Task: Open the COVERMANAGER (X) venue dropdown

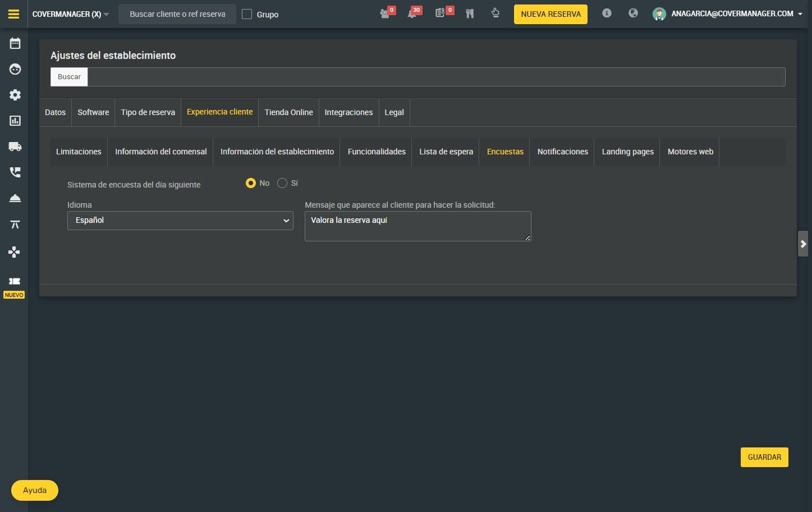Action: click(x=71, y=14)
